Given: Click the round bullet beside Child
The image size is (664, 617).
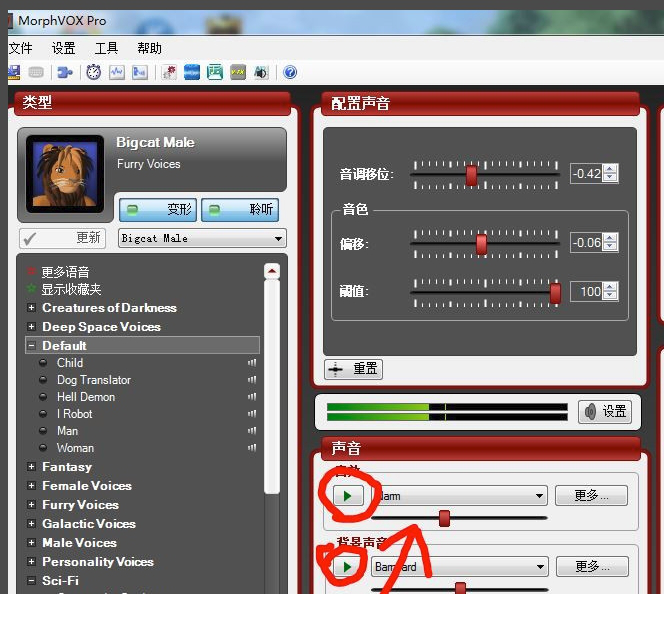Looking at the screenshot, I should coord(43,363).
